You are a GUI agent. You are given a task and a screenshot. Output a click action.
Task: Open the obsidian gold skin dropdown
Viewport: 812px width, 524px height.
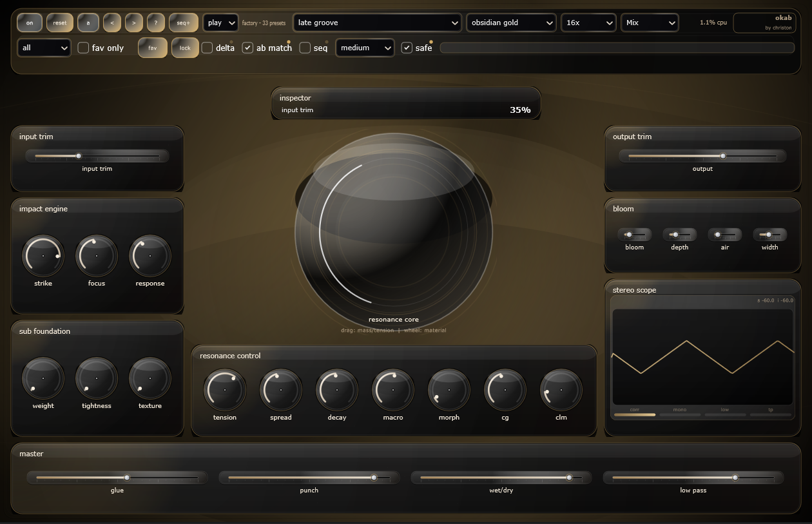511,22
